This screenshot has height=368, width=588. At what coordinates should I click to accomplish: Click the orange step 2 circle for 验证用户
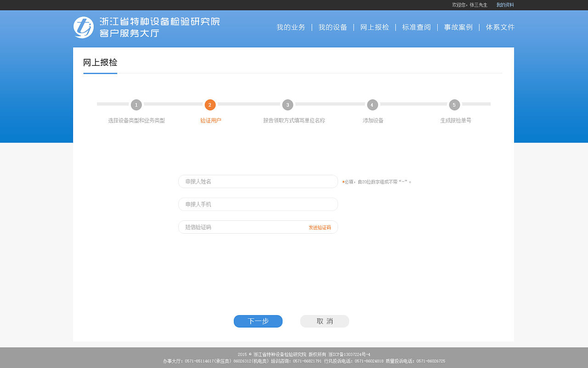click(210, 105)
